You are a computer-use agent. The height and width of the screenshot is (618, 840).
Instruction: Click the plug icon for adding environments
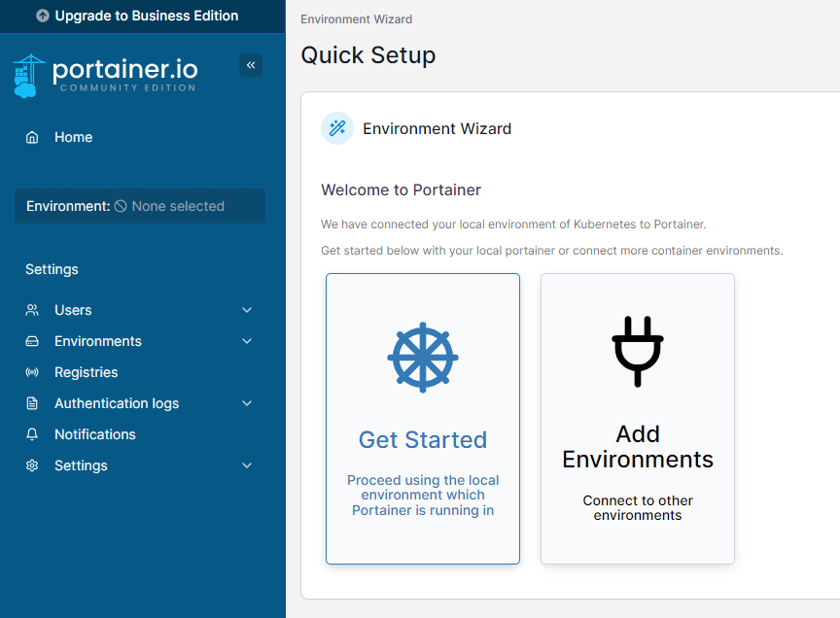[x=638, y=352]
